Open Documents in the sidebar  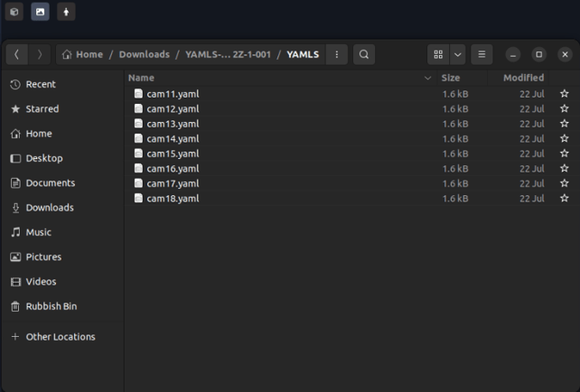[x=62, y=183]
